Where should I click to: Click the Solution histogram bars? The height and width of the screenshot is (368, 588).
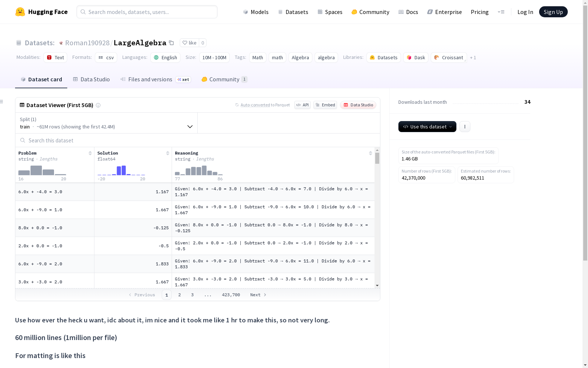tap(121, 170)
